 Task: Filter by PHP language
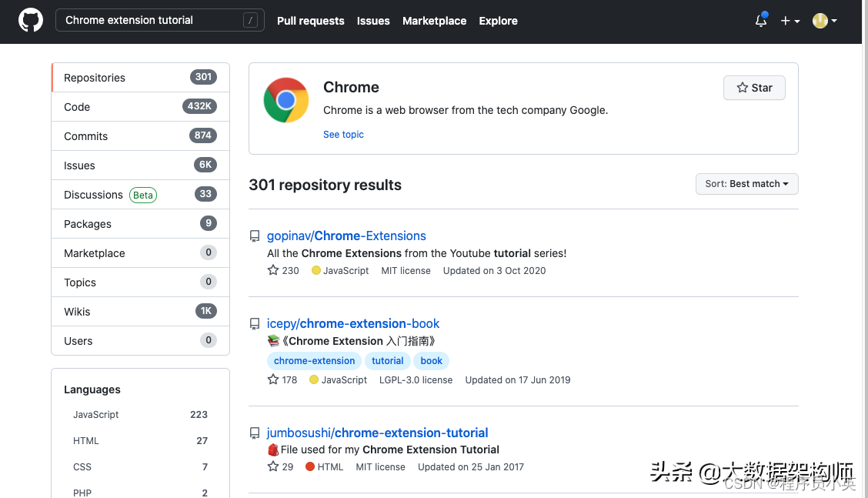click(x=141, y=493)
